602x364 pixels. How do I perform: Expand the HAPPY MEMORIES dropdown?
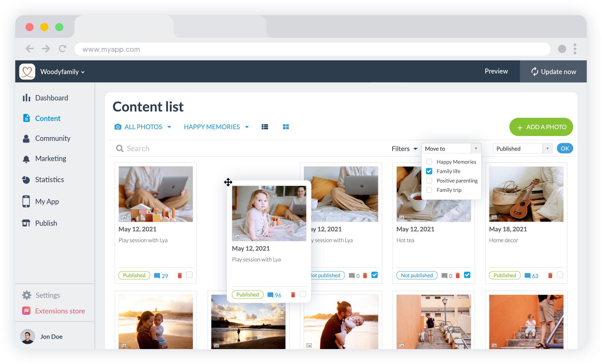[x=247, y=127]
